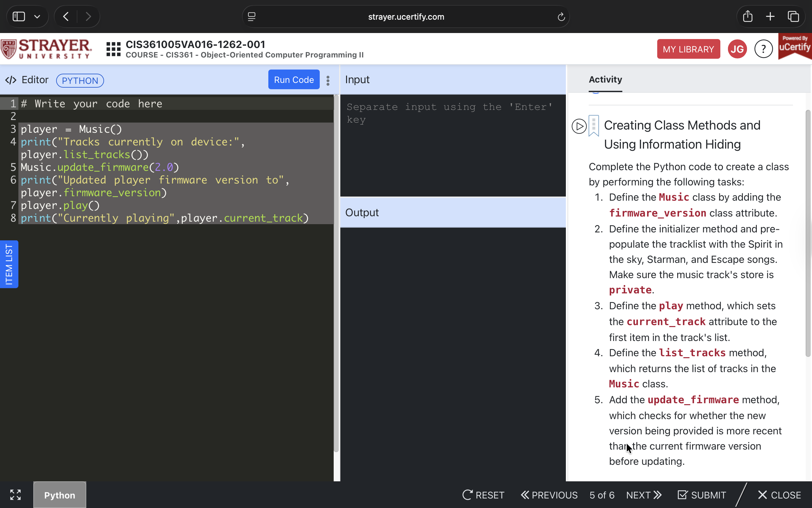Click the RESET button
Screen dimensions: 812x508
[483, 495]
